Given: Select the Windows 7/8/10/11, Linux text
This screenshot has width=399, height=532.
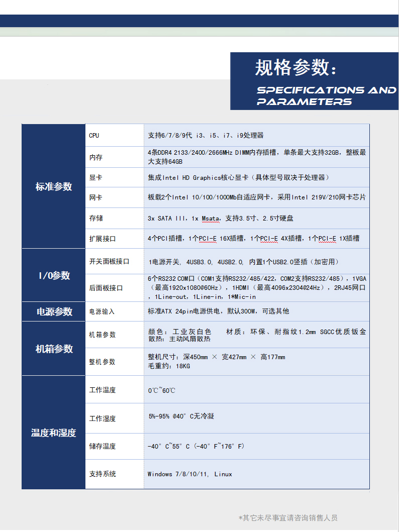Looking at the screenshot, I should point(189,474).
